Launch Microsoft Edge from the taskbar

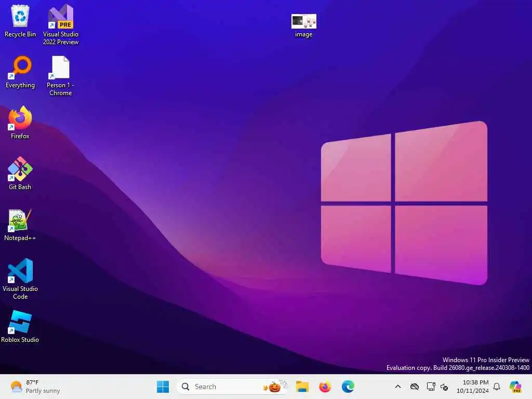pos(348,387)
